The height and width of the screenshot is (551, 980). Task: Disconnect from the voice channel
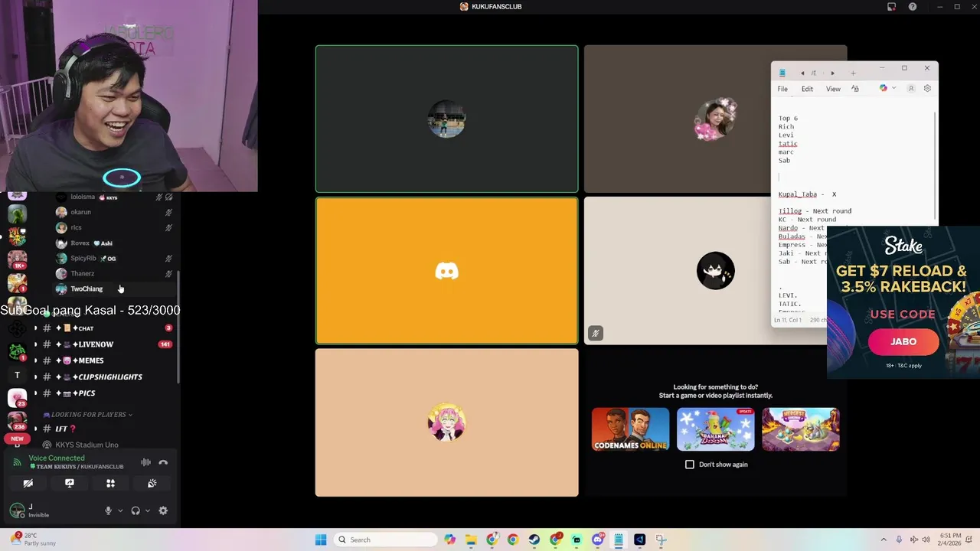tap(163, 462)
